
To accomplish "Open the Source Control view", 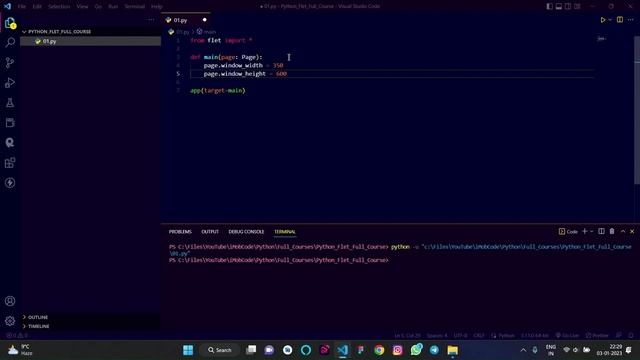I will coord(10,62).
